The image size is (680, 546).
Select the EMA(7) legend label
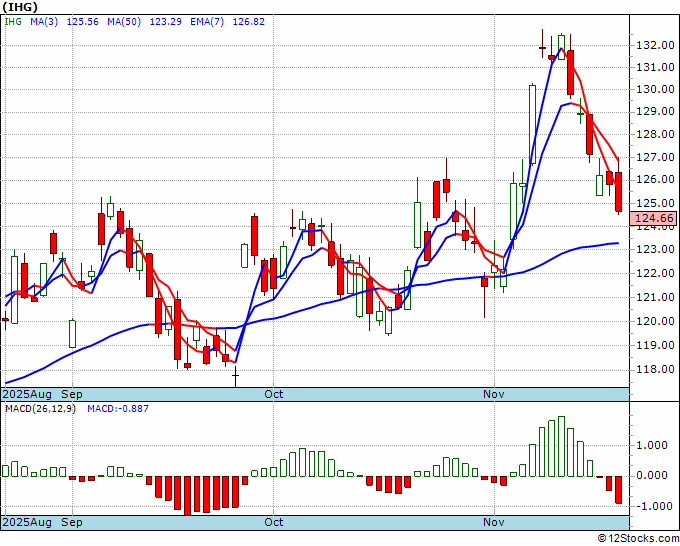pos(207,22)
